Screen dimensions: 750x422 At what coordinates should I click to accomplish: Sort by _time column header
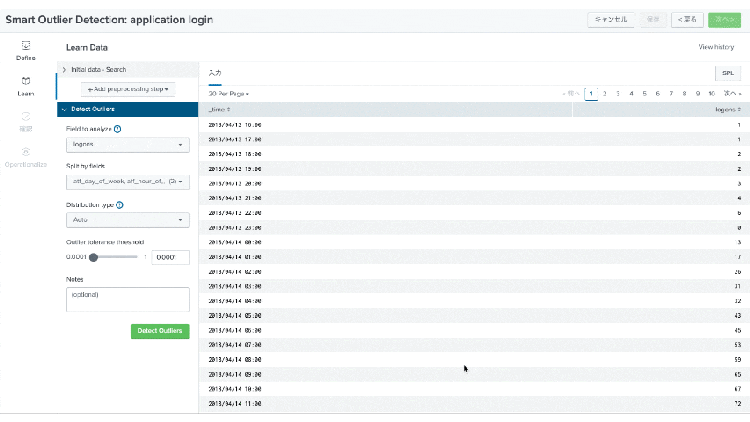(220, 110)
